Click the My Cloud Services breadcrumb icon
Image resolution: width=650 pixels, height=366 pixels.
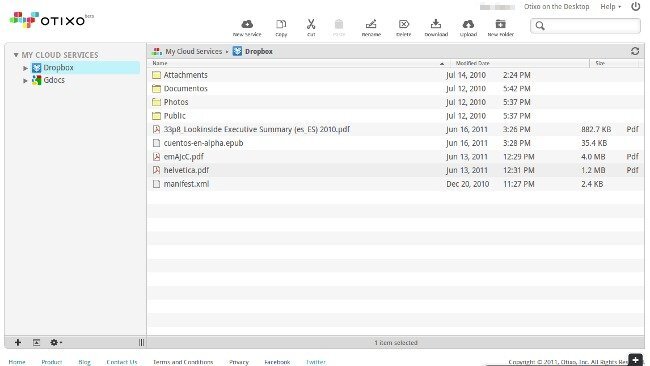click(157, 51)
